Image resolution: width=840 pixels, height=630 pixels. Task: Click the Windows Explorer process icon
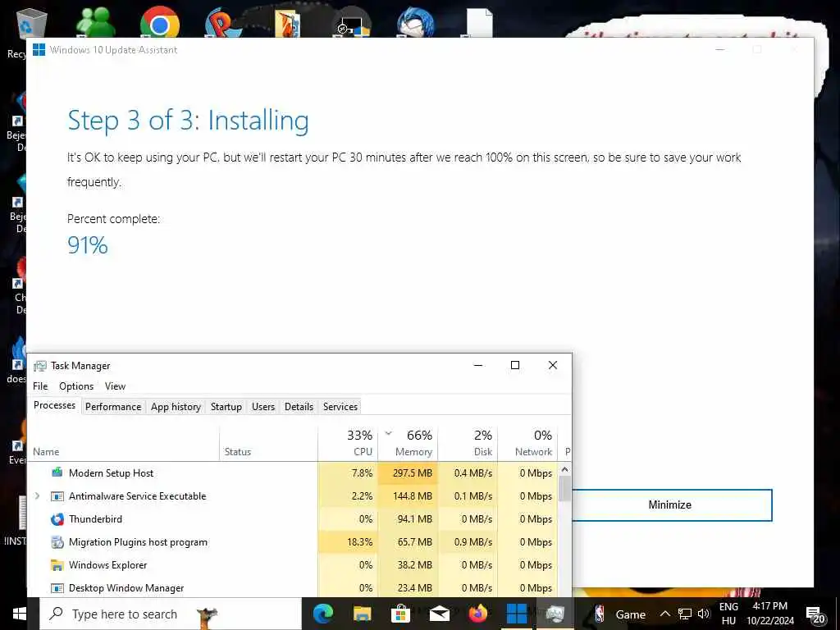click(57, 565)
